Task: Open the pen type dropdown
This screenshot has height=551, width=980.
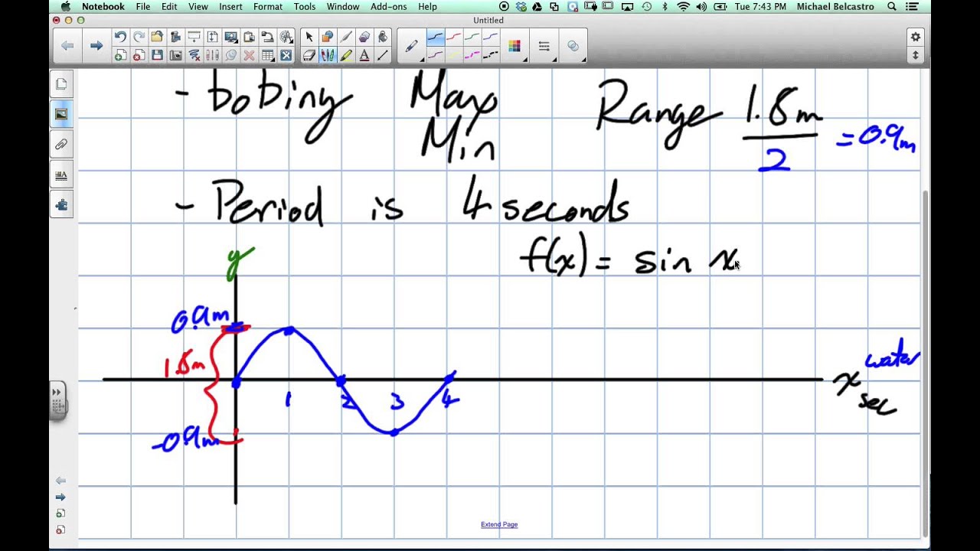Action: 412,46
